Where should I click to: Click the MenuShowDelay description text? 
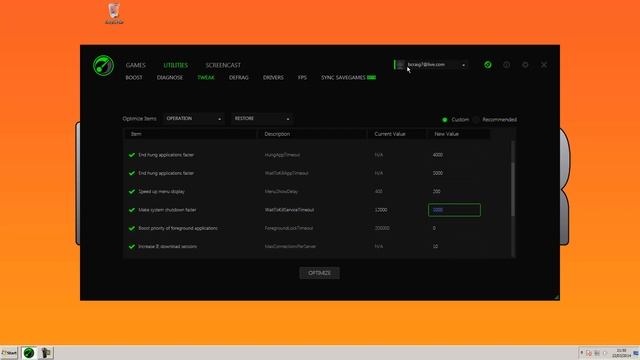[x=281, y=192]
